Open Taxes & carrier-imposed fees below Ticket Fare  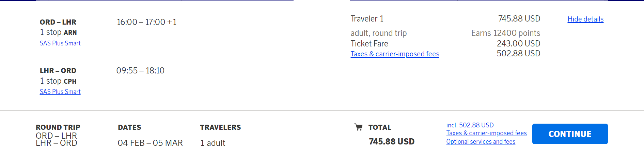tap(395, 54)
